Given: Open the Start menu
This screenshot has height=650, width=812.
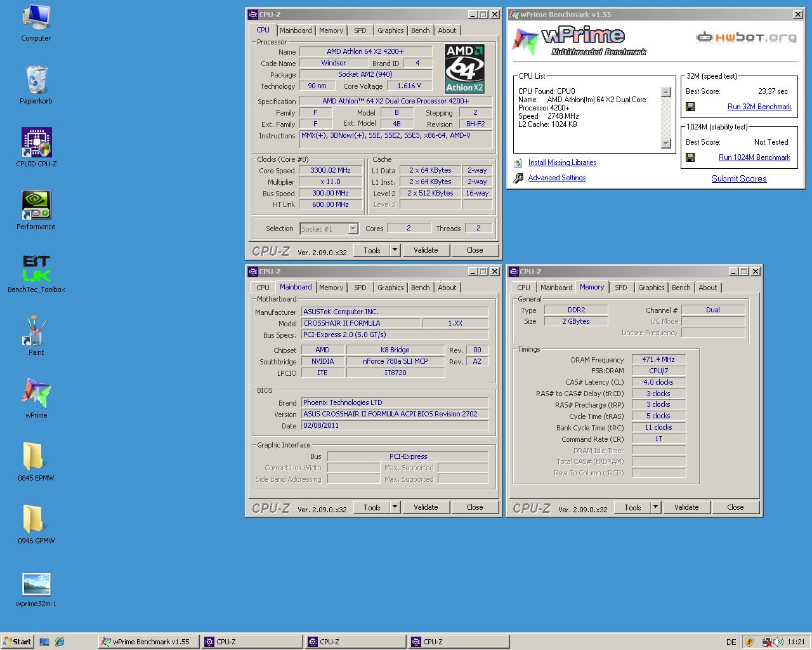Looking at the screenshot, I should 17,642.
